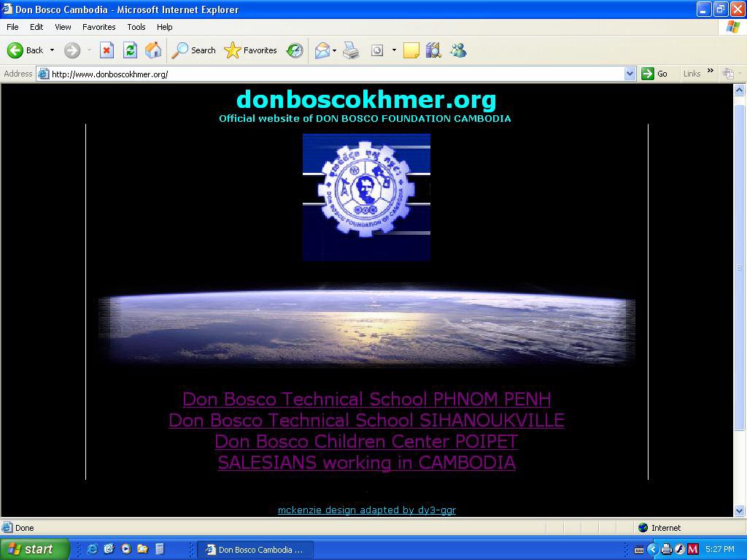Open the History toolbar icon
Viewport: 747px width, 560px height.
(295, 50)
